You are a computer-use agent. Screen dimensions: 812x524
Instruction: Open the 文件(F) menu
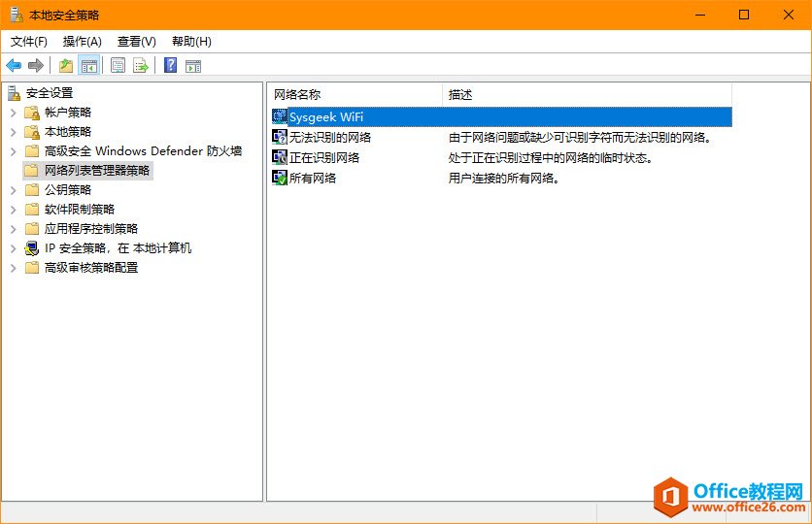pos(29,42)
